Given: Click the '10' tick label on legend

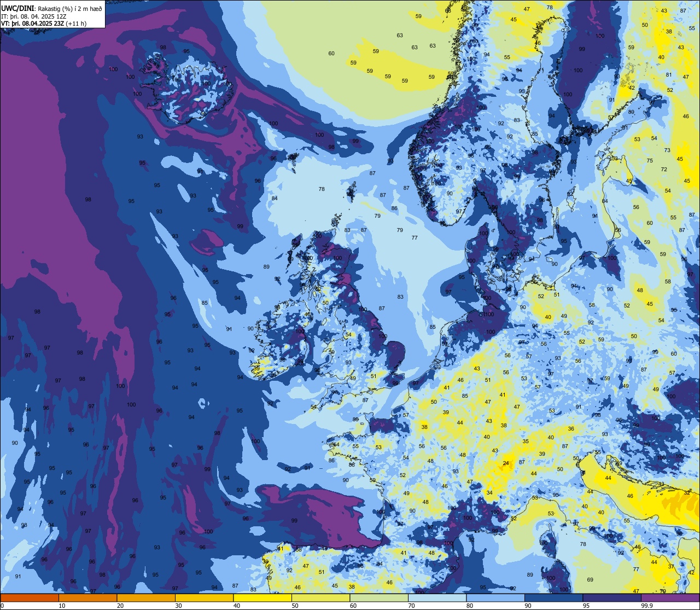Looking at the screenshot, I should (62, 606).
